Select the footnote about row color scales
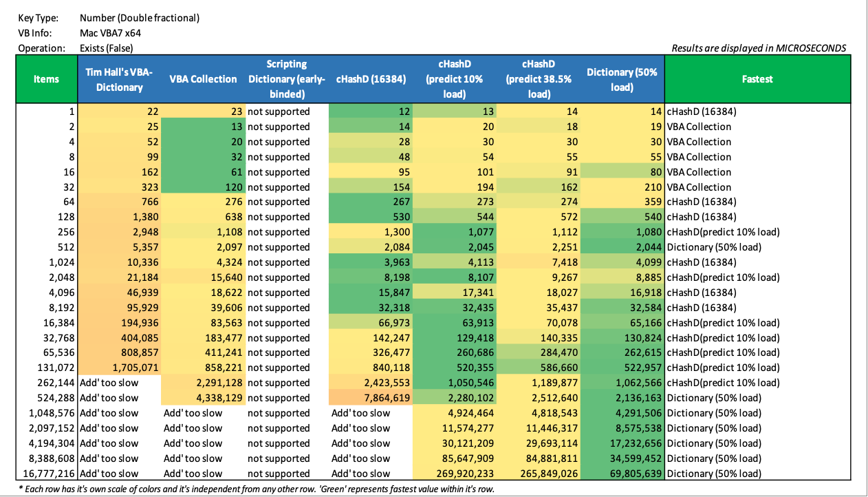This screenshot has width=868, height=497. coord(256,489)
